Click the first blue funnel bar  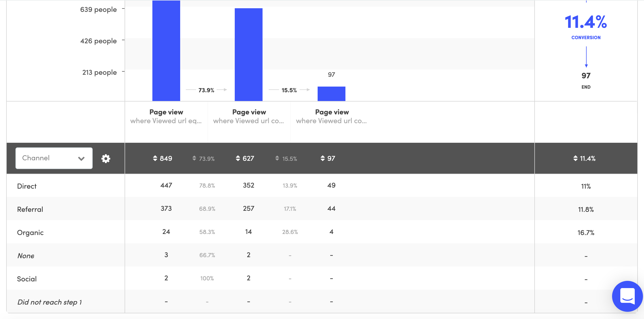point(166,52)
